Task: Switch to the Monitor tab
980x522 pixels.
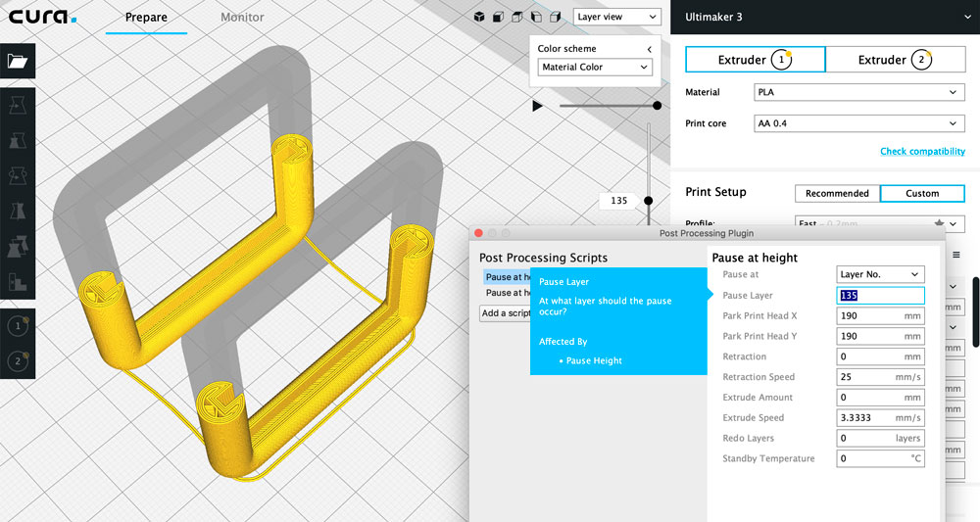Action: tap(242, 18)
